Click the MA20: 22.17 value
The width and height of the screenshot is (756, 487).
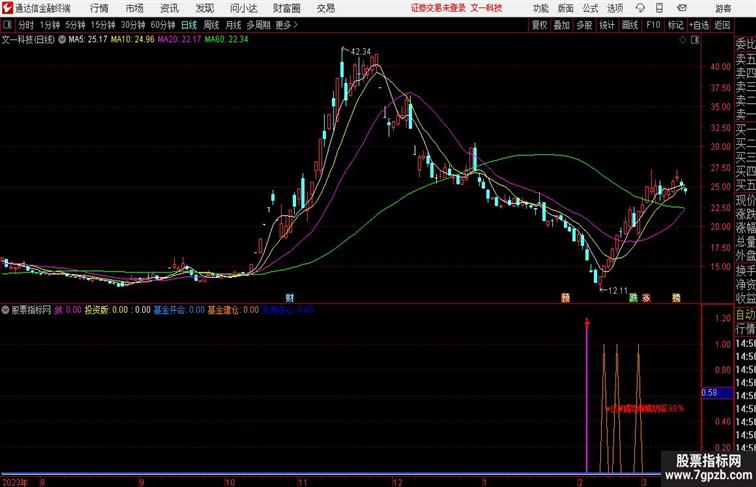click(179, 40)
